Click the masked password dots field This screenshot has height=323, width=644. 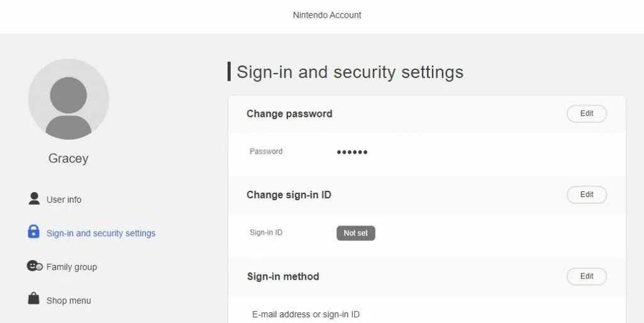(352, 152)
